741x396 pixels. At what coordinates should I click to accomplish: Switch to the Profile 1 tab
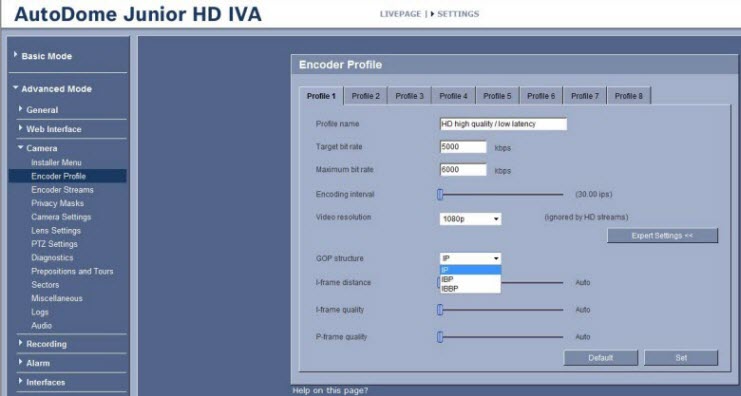click(x=321, y=96)
